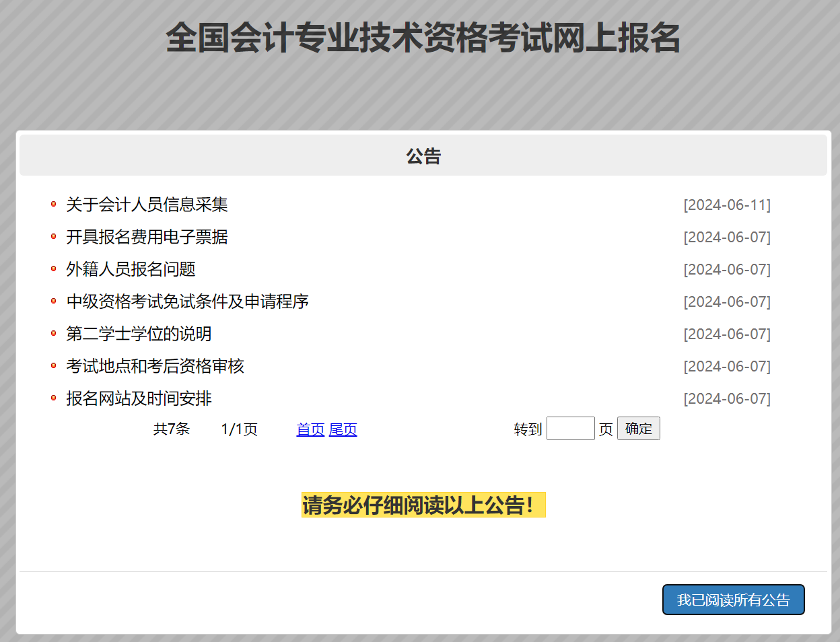Click the page number input field

(x=570, y=428)
